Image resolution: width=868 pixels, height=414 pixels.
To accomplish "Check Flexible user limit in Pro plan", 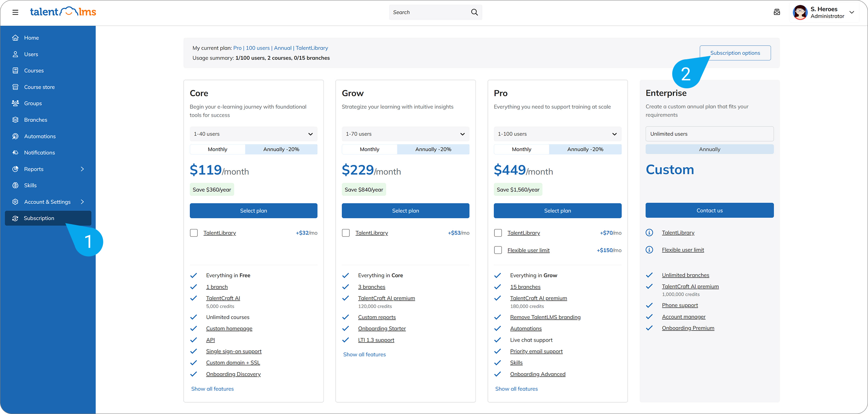I will pyautogui.click(x=498, y=250).
